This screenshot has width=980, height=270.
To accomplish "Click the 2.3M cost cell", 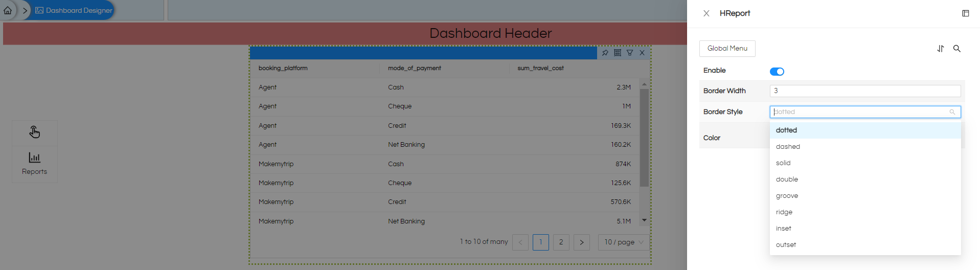I will pos(624,87).
